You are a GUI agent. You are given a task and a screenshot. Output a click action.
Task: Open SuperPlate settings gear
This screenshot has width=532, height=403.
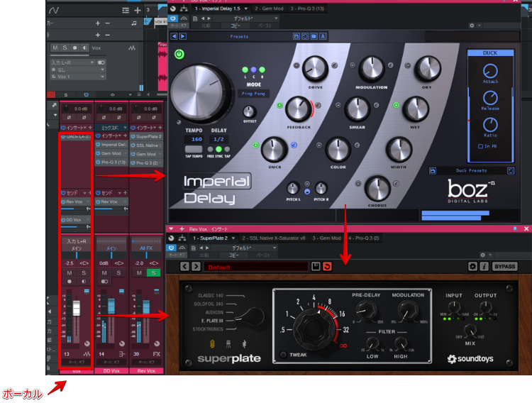point(472,267)
